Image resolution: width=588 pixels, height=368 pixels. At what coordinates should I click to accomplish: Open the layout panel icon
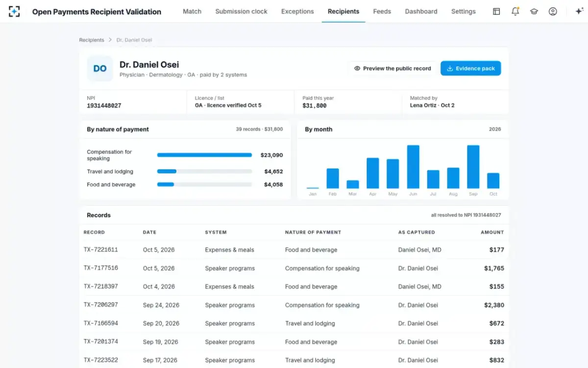coord(496,11)
